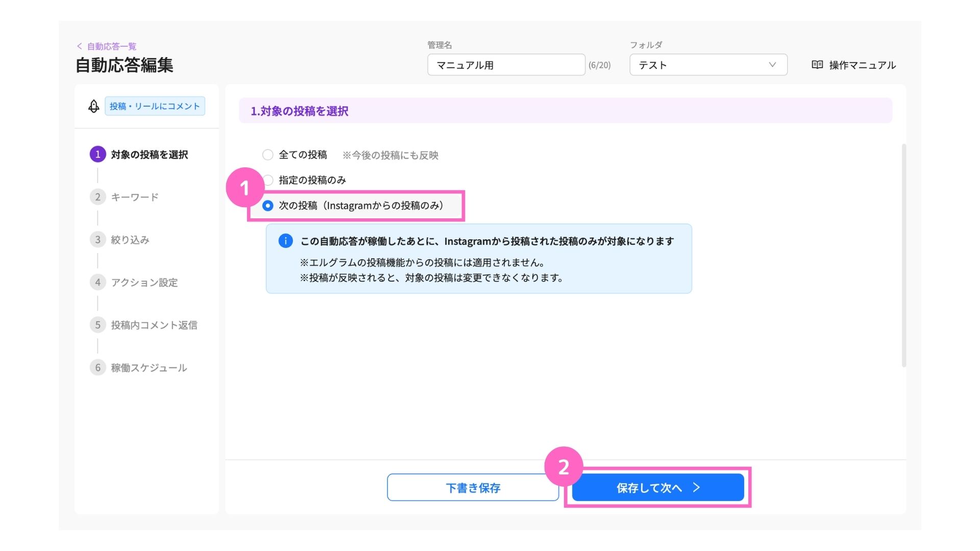980x551 pixels.
Task: Open the フォルダ dropdown showing テスト
Action: click(x=707, y=65)
